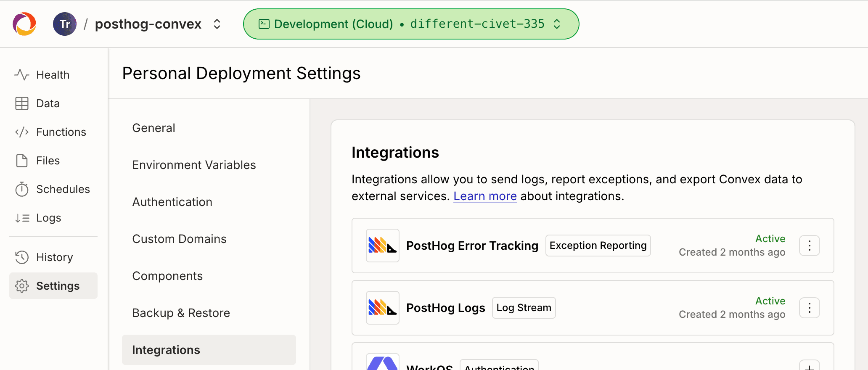Go to Health in the sidebar

click(53, 75)
